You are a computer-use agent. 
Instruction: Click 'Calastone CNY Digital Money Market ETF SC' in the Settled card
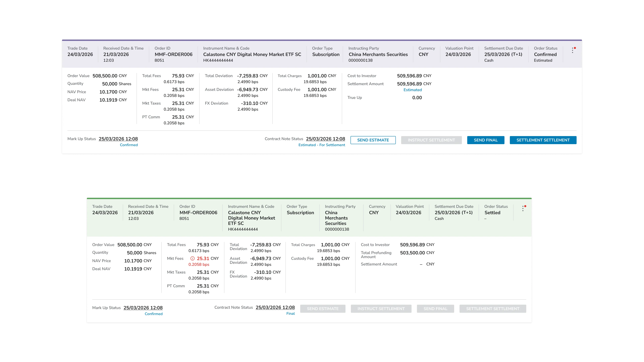pyautogui.click(x=252, y=218)
